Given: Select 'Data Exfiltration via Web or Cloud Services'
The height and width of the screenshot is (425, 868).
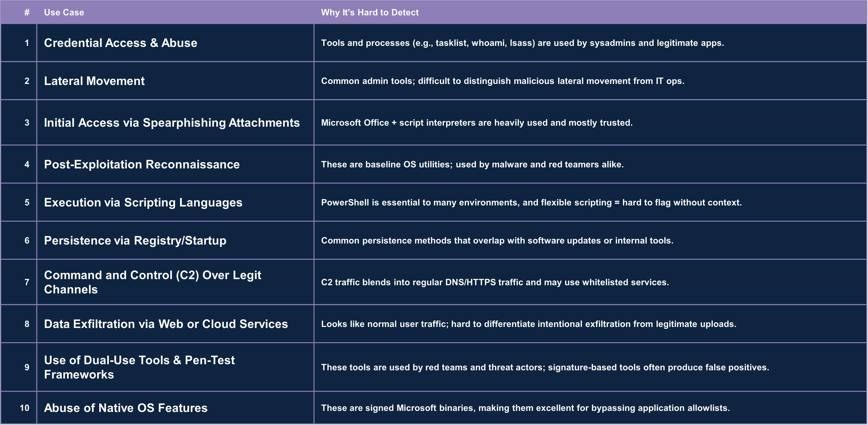Looking at the screenshot, I should 166,324.
